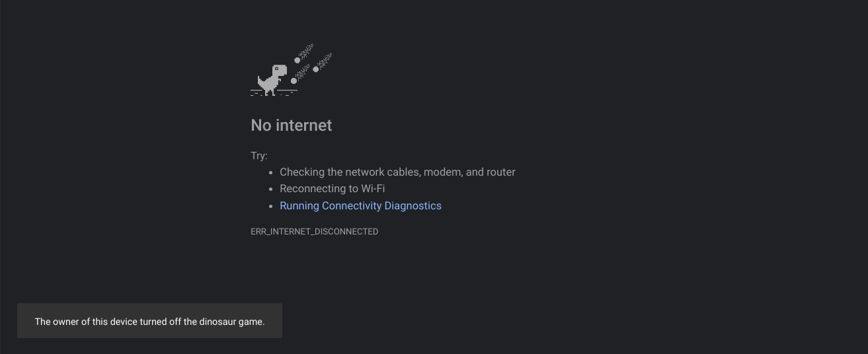
Task: Click the dotted tail of the topmost meteor
Action: tap(306, 52)
